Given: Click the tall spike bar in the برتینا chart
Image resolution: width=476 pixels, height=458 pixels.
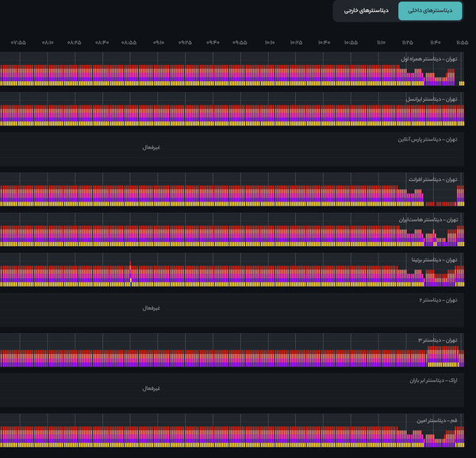Looking at the screenshot, I should tap(130, 274).
